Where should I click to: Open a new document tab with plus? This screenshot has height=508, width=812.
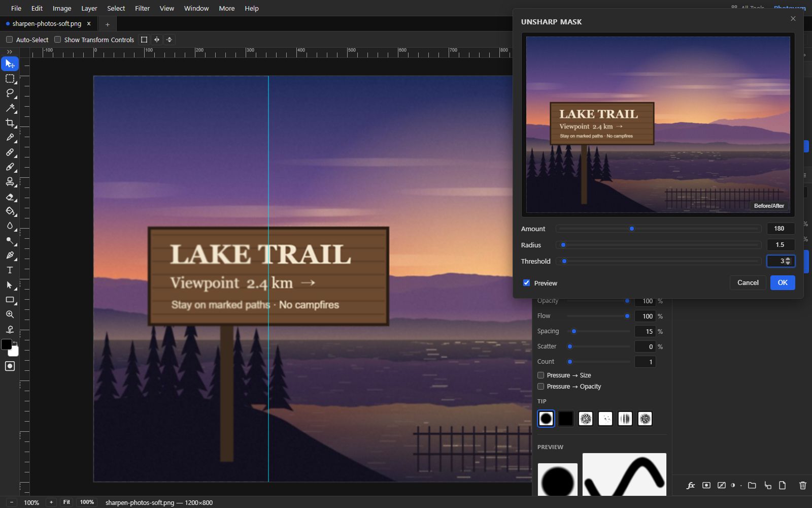click(x=107, y=24)
